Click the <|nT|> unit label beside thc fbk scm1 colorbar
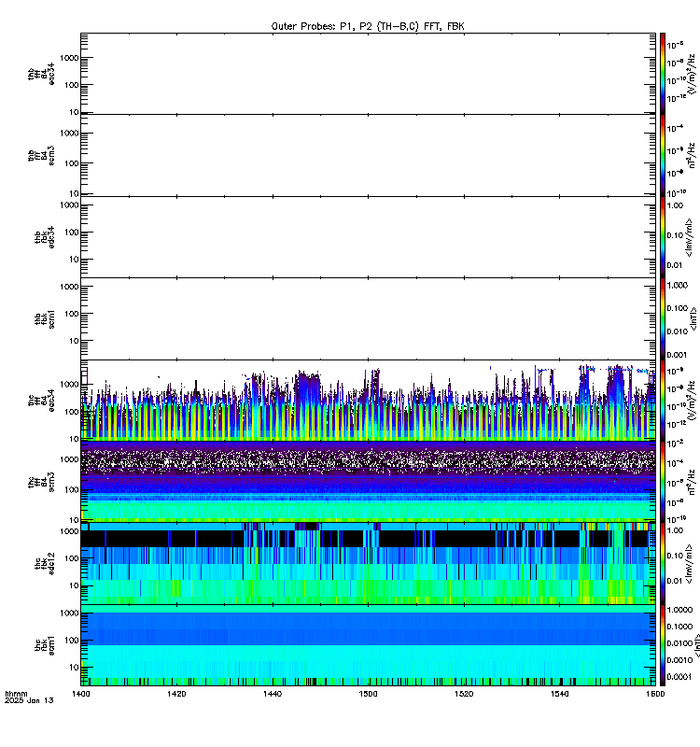Viewport: 700px width, 747px height. tap(696, 645)
